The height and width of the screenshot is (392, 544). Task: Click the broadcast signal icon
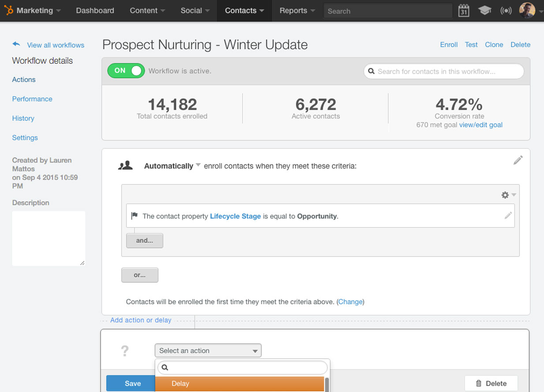(506, 11)
